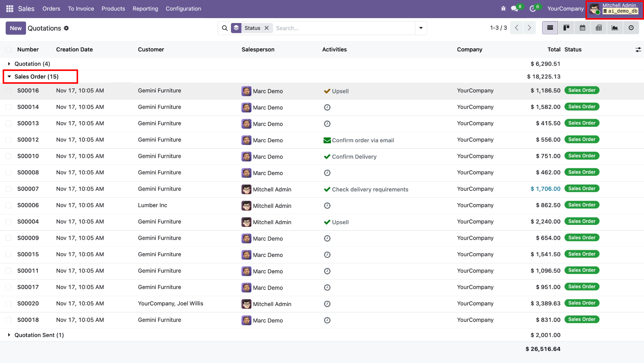
Task: Tick the checkbox for order S00014
Action: pos(8,107)
